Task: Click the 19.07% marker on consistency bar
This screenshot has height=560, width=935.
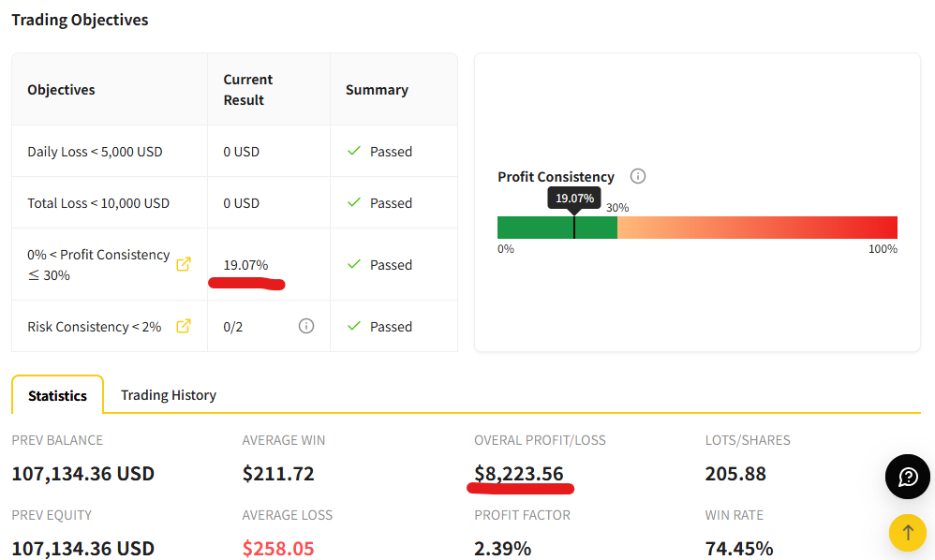Action: [574, 228]
